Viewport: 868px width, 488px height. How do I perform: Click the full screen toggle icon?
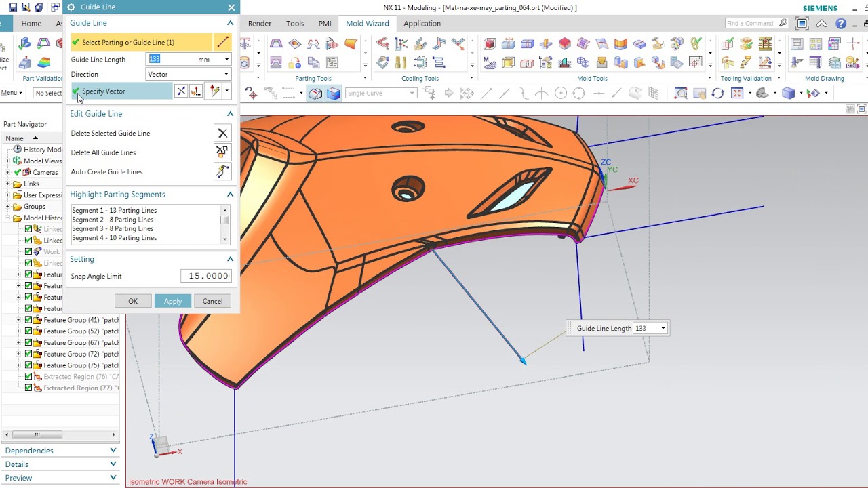coord(802,23)
